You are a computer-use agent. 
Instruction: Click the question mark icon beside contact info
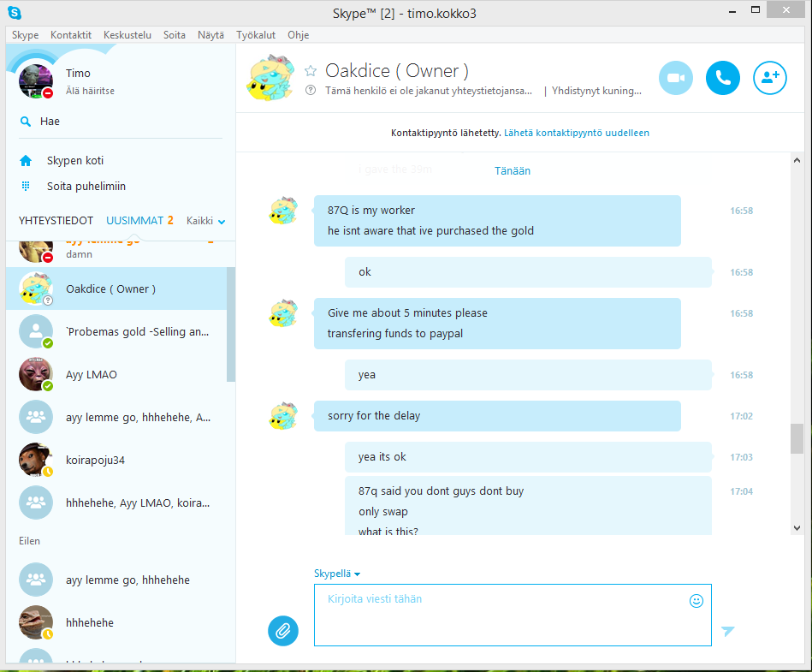[311, 90]
